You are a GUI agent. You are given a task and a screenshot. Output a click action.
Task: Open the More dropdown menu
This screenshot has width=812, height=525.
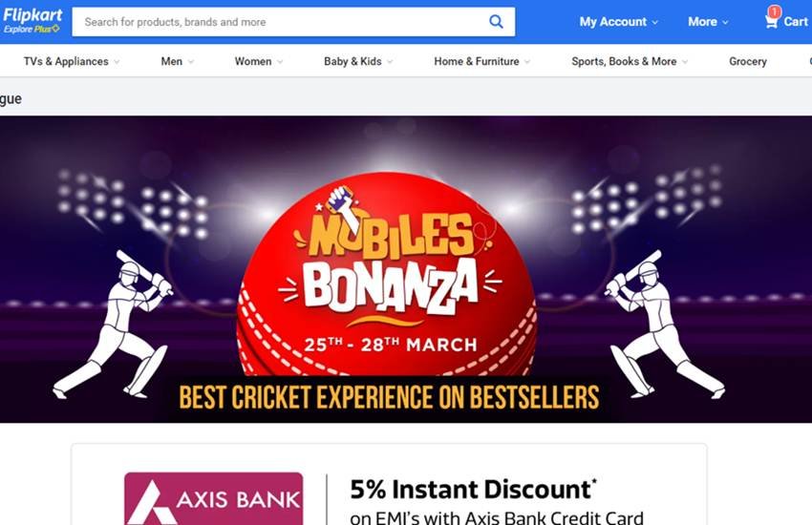[708, 22]
